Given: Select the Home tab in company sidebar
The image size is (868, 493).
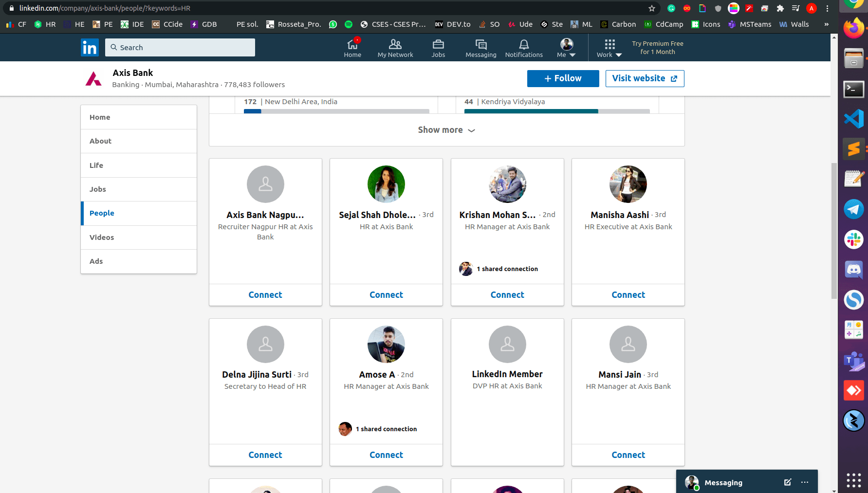Looking at the screenshot, I should point(139,117).
